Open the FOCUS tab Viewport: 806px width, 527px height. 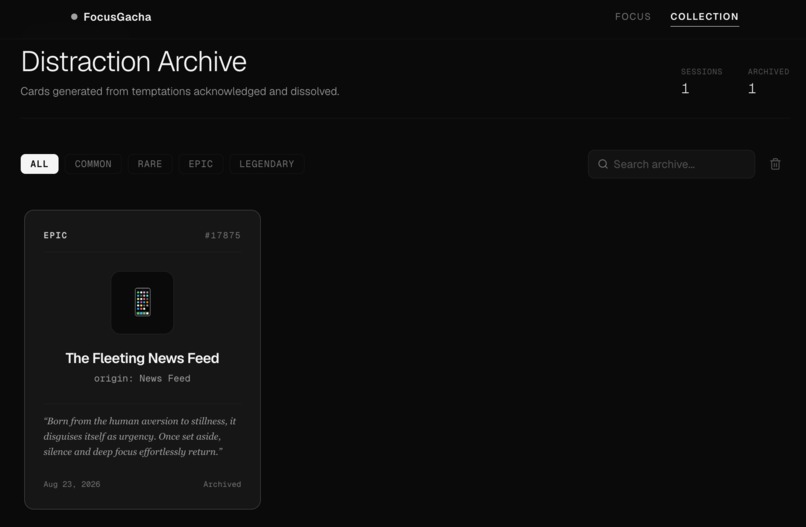tap(633, 16)
